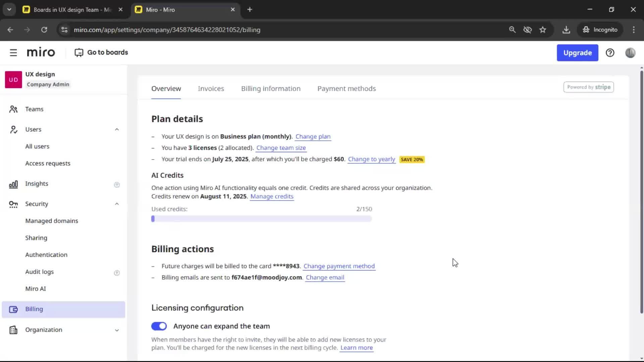Click the Go to boards icon

coord(79,53)
